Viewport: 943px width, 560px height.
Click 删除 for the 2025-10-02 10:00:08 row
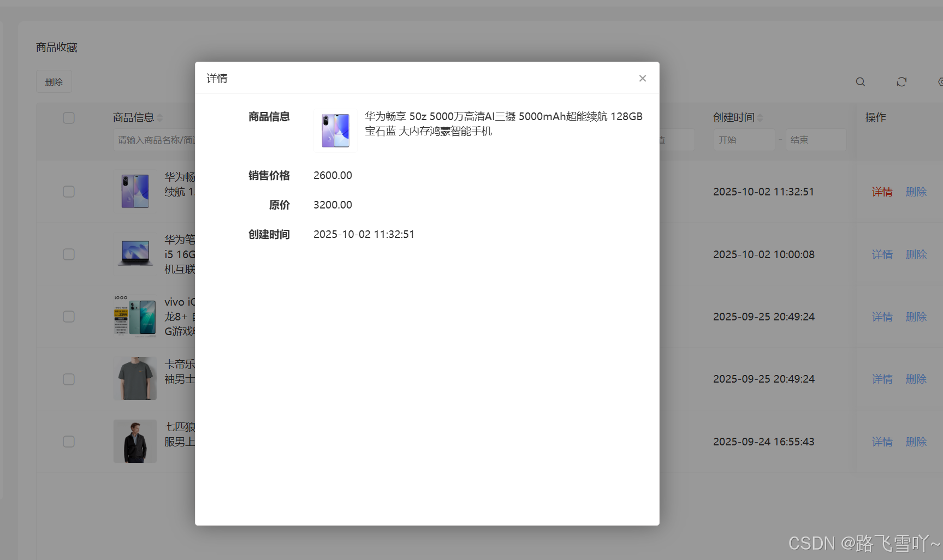(x=916, y=254)
